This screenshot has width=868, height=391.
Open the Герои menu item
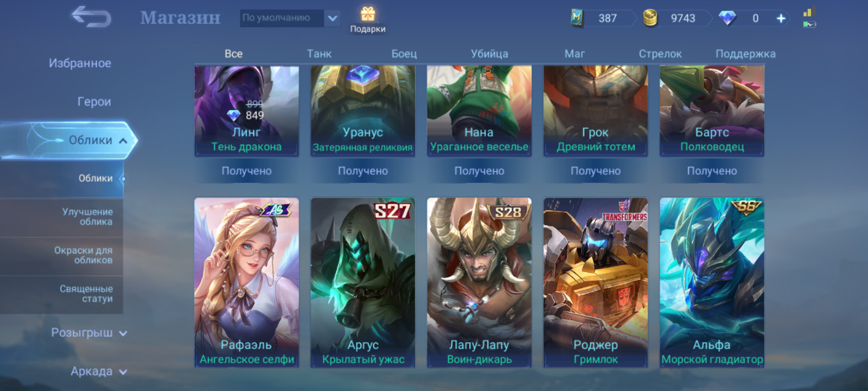pos(94,102)
